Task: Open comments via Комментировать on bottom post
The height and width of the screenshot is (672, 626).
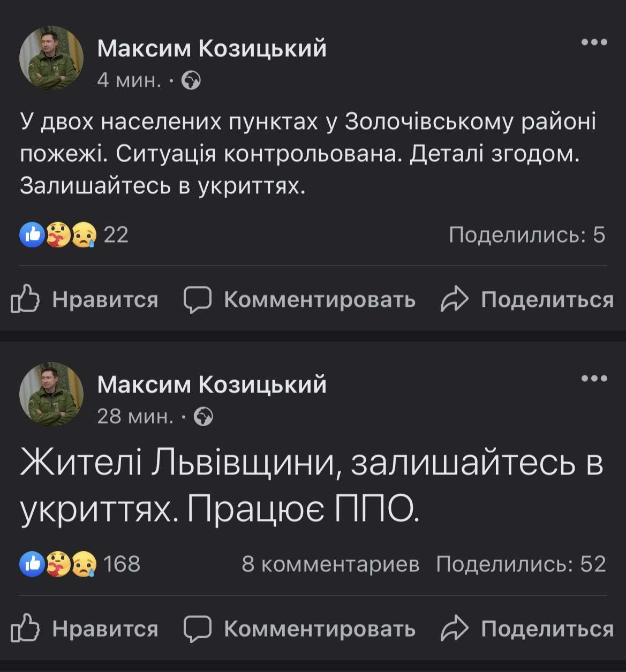Action: [320, 630]
